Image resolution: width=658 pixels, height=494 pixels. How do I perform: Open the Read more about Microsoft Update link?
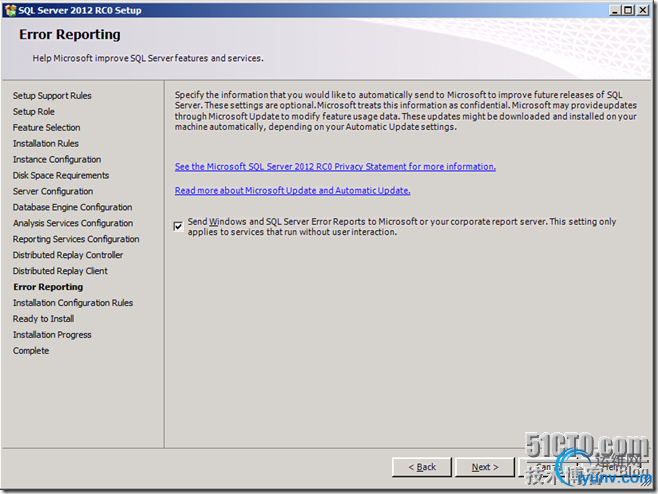[292, 191]
